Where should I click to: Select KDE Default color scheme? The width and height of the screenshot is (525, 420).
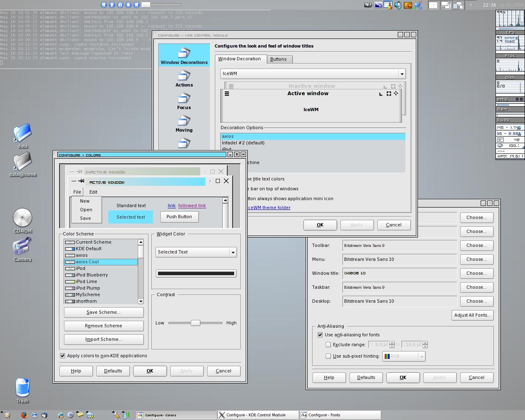[x=101, y=249]
